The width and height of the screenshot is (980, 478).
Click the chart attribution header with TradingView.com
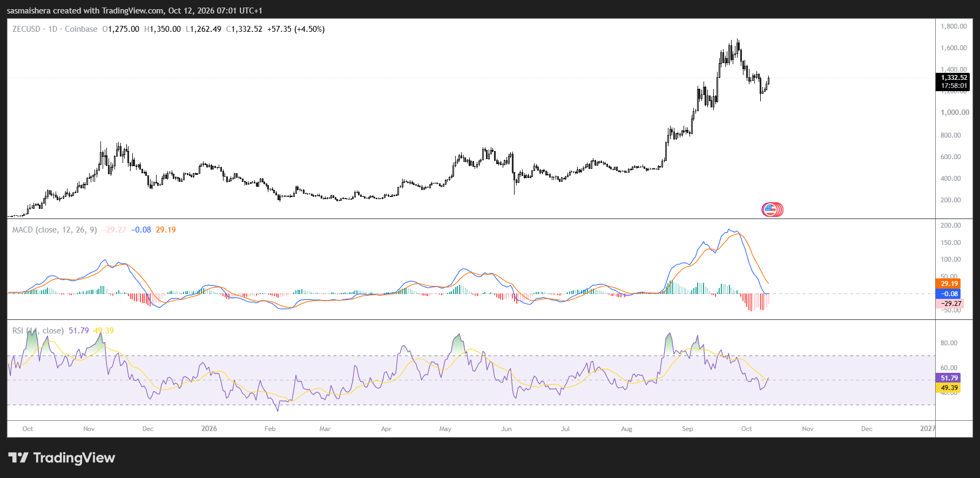pyautogui.click(x=134, y=11)
